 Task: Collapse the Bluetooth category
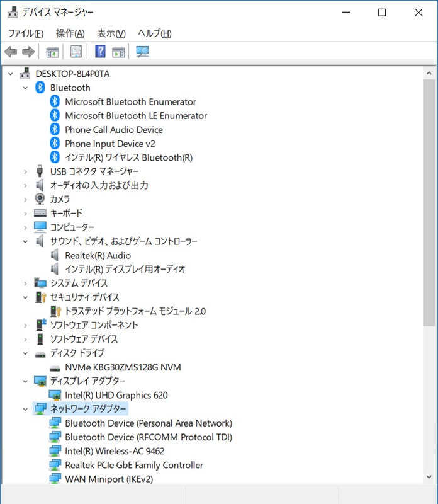tap(25, 88)
